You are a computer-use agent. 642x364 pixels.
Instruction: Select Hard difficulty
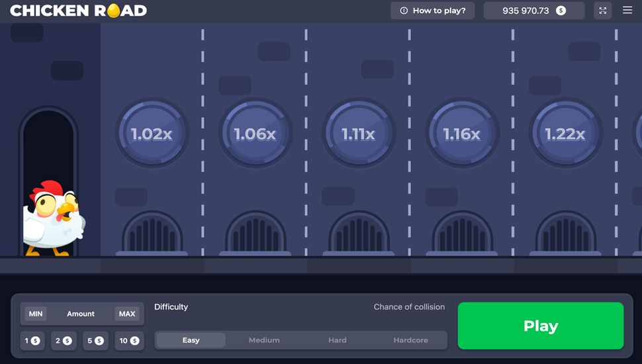(337, 340)
